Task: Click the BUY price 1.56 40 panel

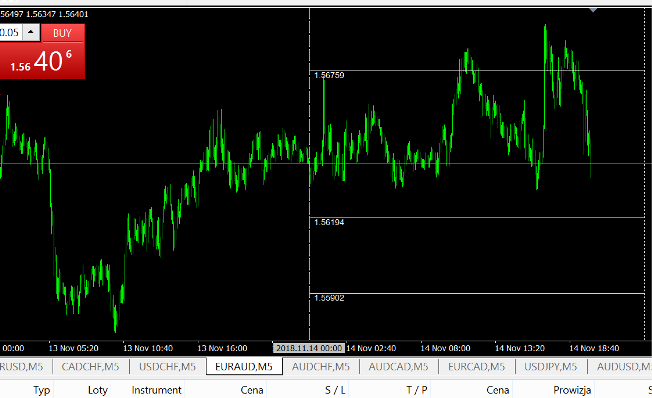Action: coord(42,61)
